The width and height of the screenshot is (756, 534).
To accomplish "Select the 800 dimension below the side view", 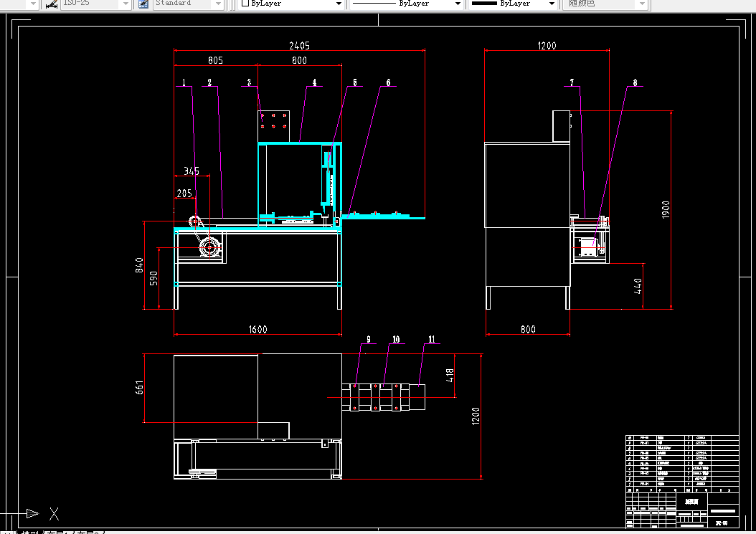I will [x=528, y=330].
